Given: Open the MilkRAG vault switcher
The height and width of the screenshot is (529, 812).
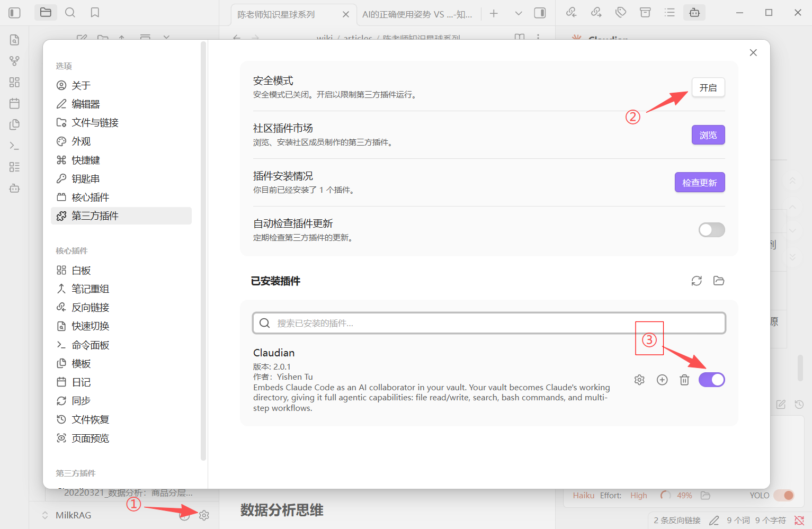Looking at the screenshot, I should point(67,515).
